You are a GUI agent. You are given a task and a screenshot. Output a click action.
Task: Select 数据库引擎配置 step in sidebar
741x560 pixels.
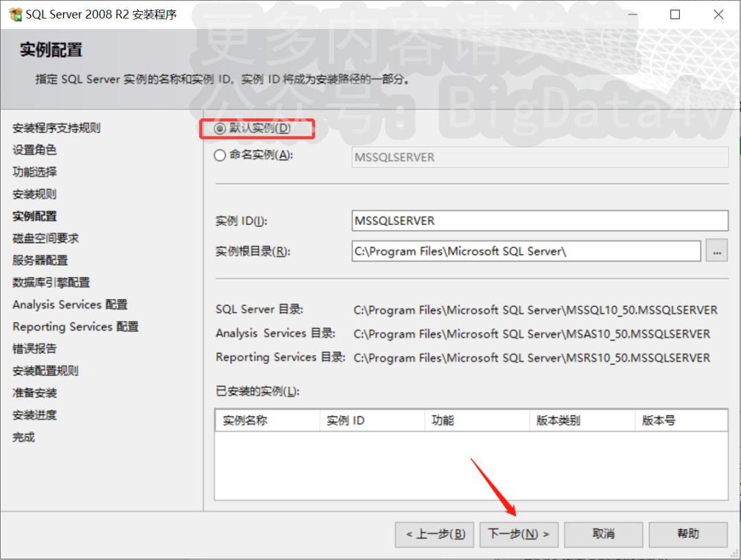pyautogui.click(x=51, y=283)
